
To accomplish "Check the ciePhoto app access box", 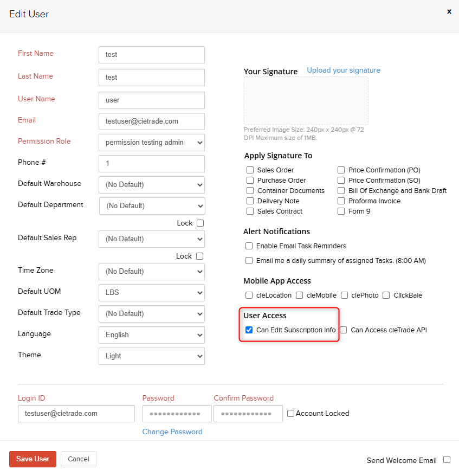I will pyautogui.click(x=344, y=295).
